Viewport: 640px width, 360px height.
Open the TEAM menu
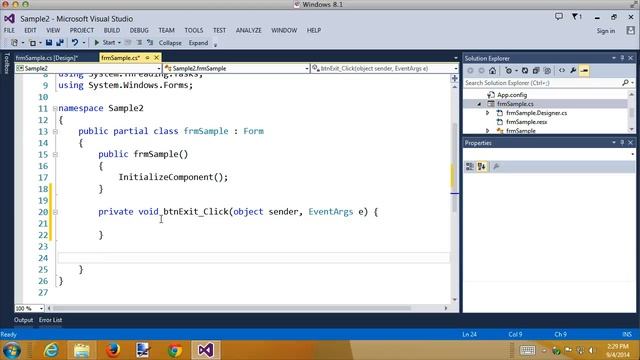(167, 30)
